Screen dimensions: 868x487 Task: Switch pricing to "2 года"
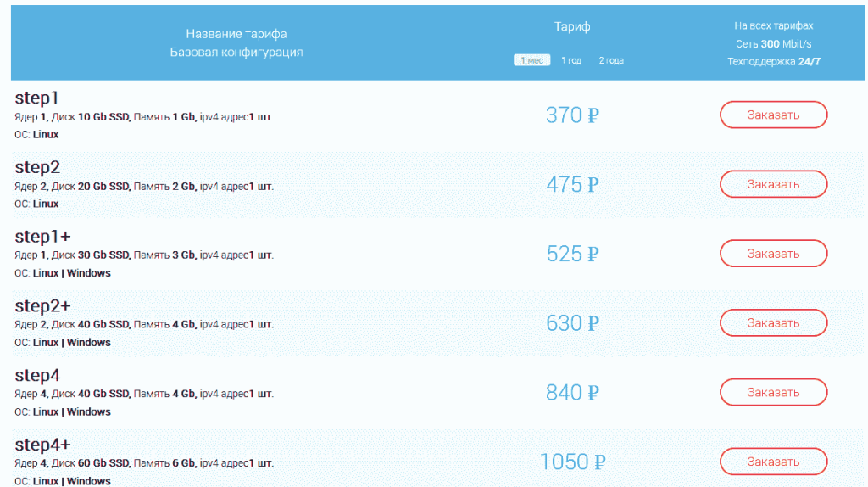(611, 61)
